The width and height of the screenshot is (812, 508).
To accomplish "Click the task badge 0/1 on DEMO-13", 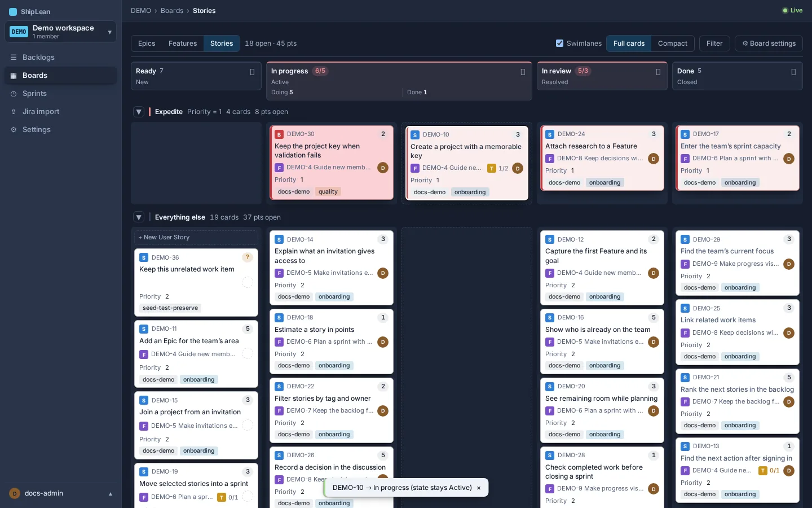I will coord(770,471).
